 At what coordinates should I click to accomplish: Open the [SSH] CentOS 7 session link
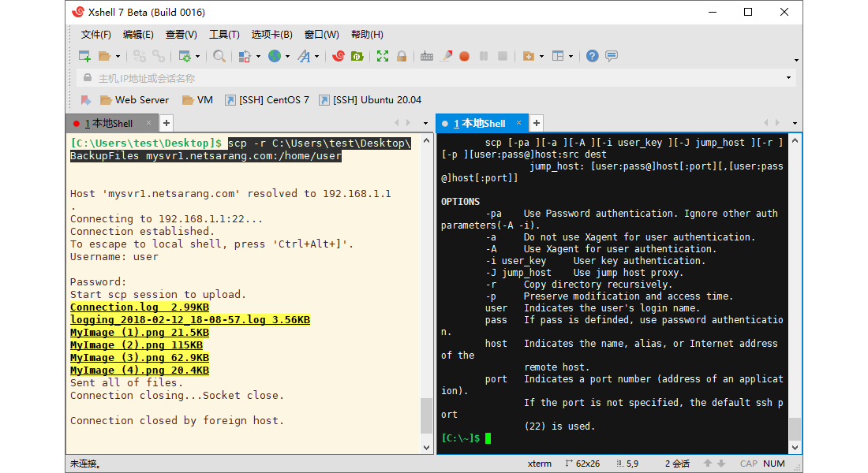pyautogui.click(x=267, y=100)
